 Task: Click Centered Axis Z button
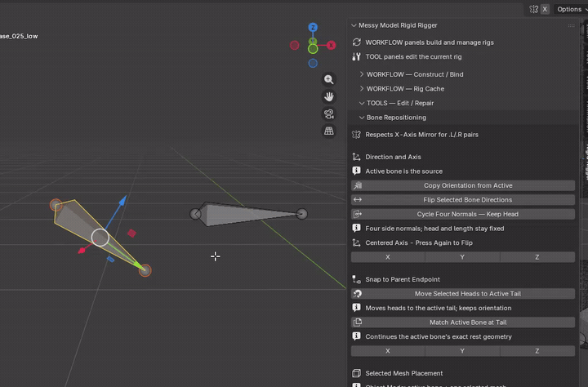click(537, 257)
